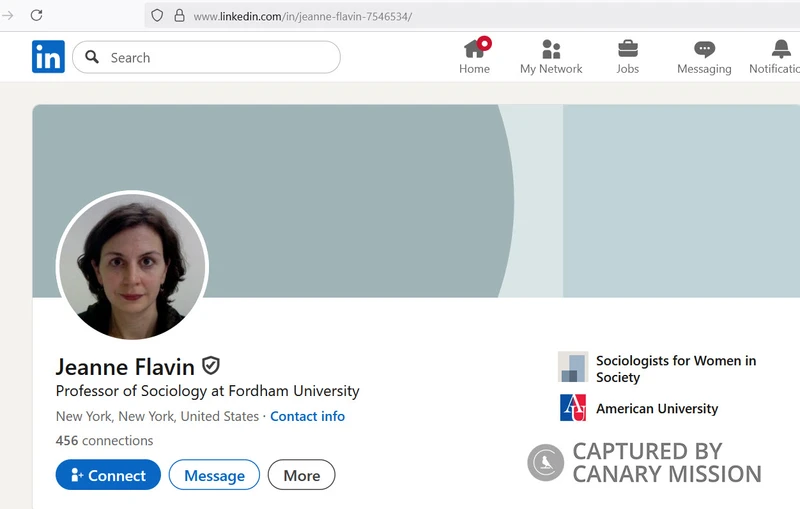Click the verification badge beside Jeanne Flavin
The image size is (800, 509).
211,365
